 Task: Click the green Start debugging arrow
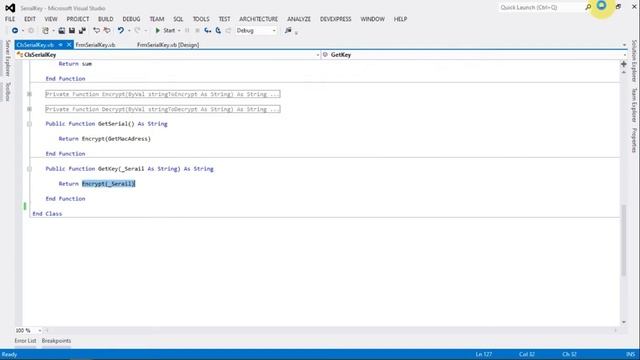coord(158,31)
